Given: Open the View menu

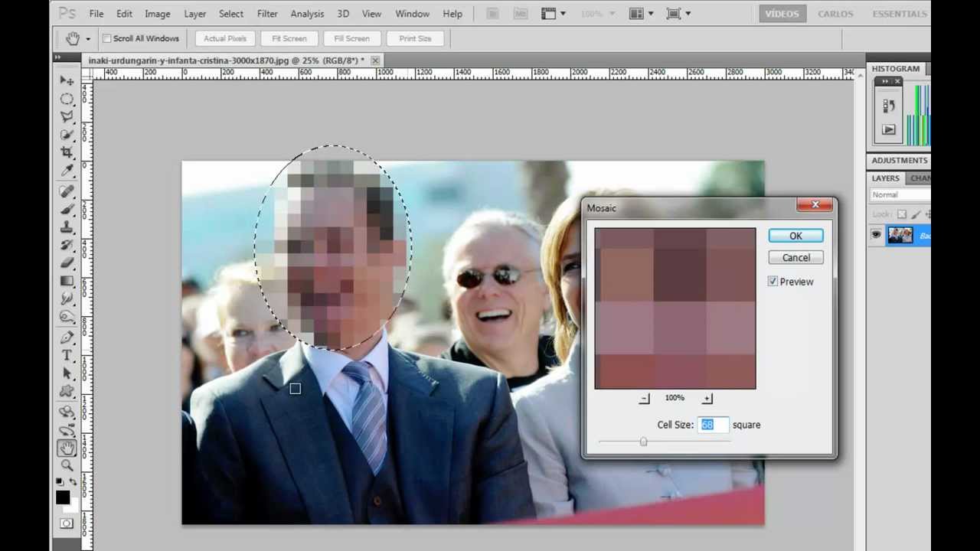Looking at the screenshot, I should point(371,14).
